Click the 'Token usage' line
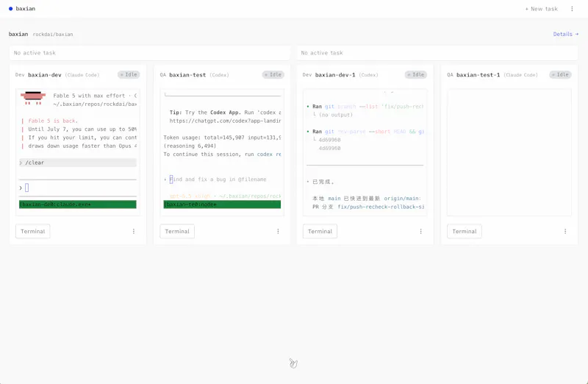 222,138
